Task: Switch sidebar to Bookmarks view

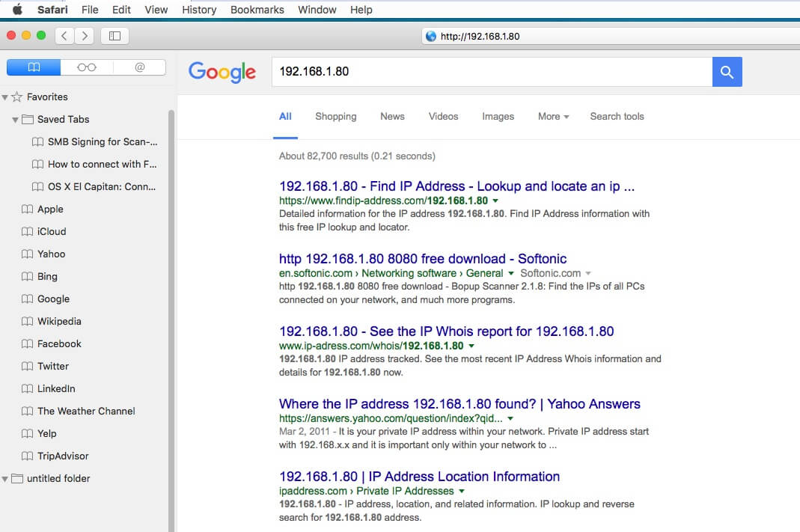Action: (34, 67)
